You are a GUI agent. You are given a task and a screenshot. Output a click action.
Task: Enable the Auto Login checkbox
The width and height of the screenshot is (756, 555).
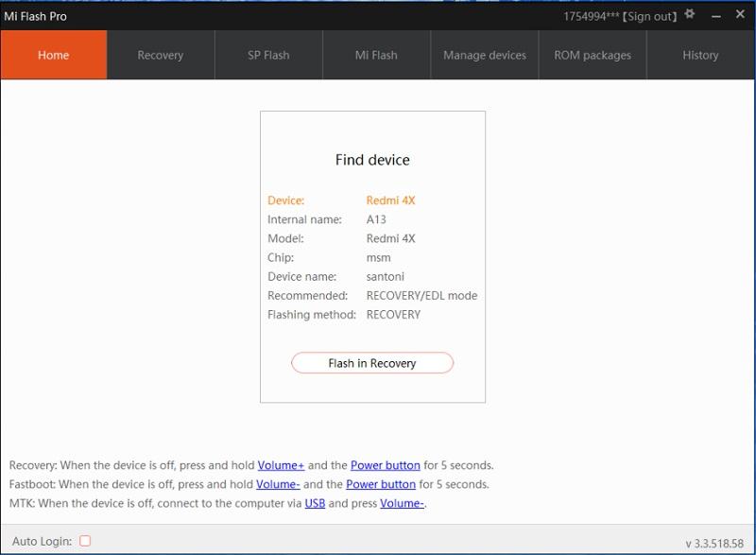[x=85, y=541]
